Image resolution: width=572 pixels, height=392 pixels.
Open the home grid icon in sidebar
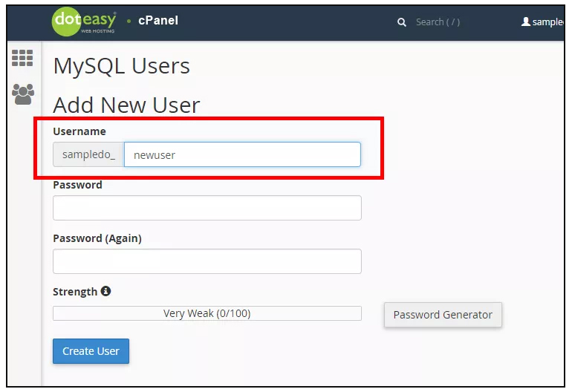[x=22, y=58]
